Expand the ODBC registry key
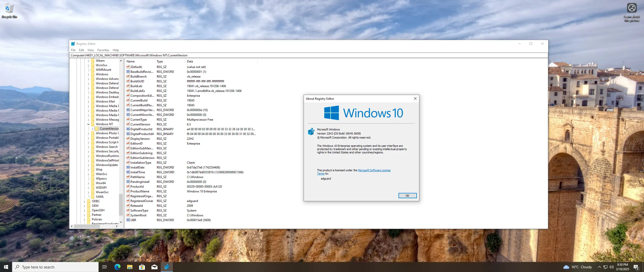Screen dimensions: 644x272 pyautogui.click(x=84, y=201)
